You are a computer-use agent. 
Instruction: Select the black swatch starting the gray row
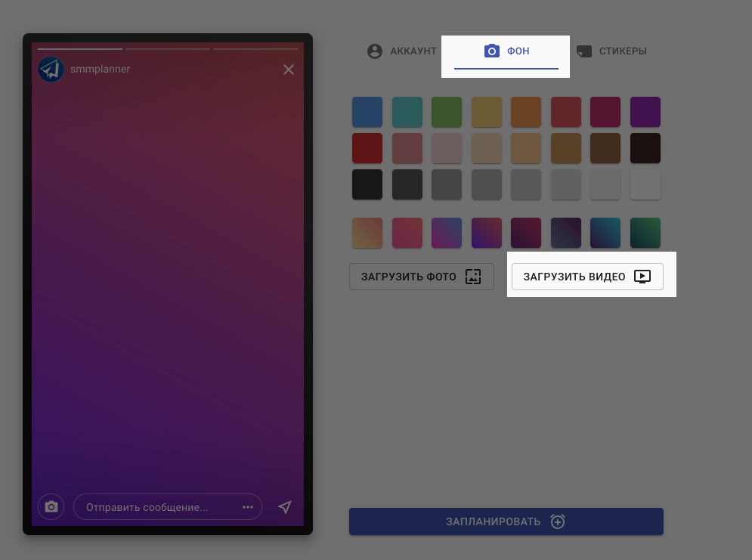367,184
